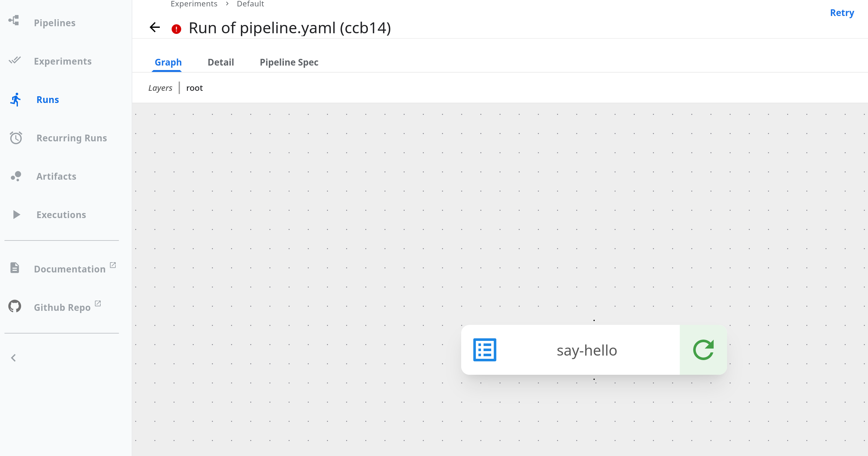This screenshot has height=456, width=868.
Task: Select the root layer breadcrumb
Action: (194, 88)
